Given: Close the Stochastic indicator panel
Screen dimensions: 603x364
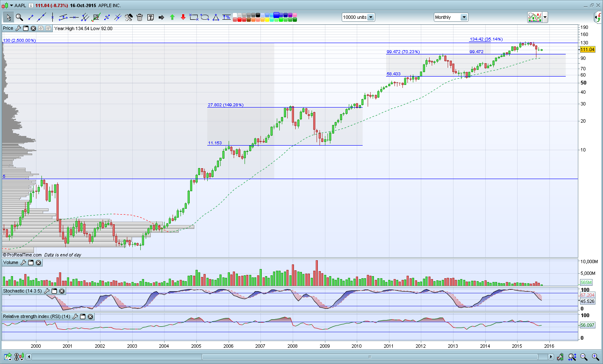Looking at the screenshot, I should point(62,291).
